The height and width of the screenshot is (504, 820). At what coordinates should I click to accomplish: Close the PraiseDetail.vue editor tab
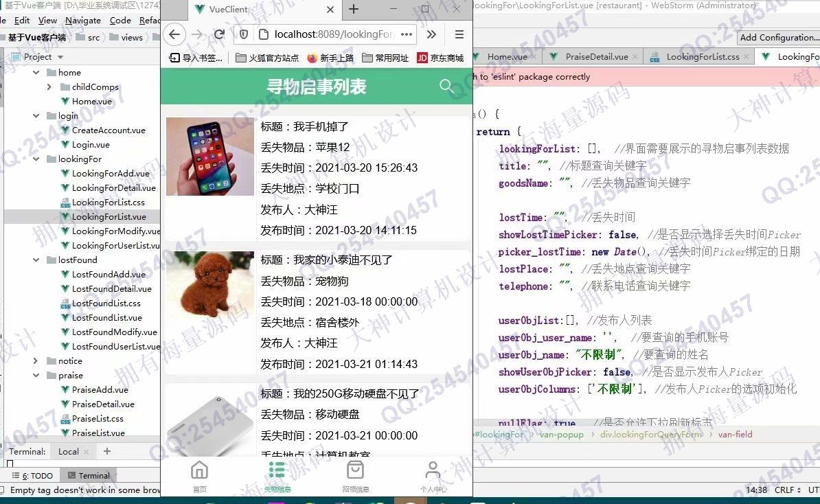coord(635,57)
